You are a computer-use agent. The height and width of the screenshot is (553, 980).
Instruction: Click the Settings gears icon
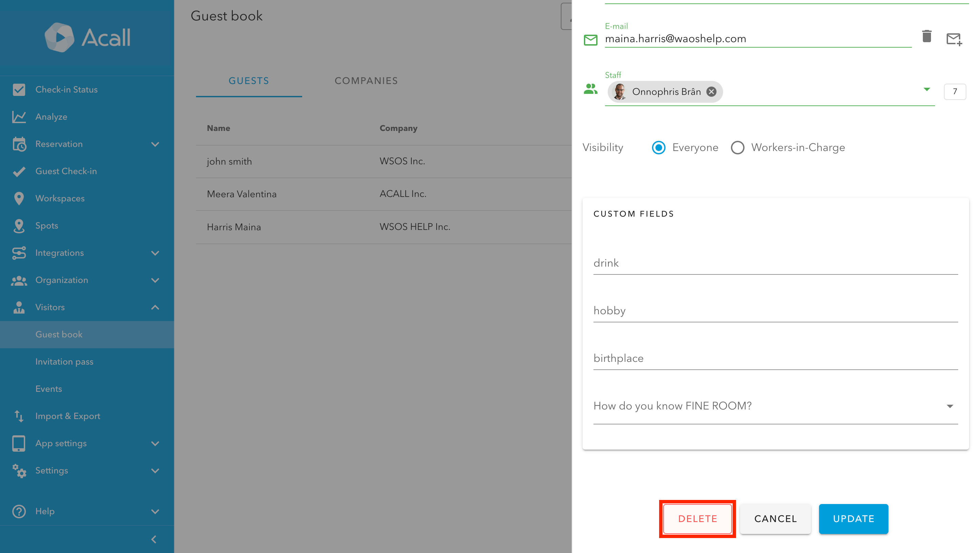click(x=19, y=471)
